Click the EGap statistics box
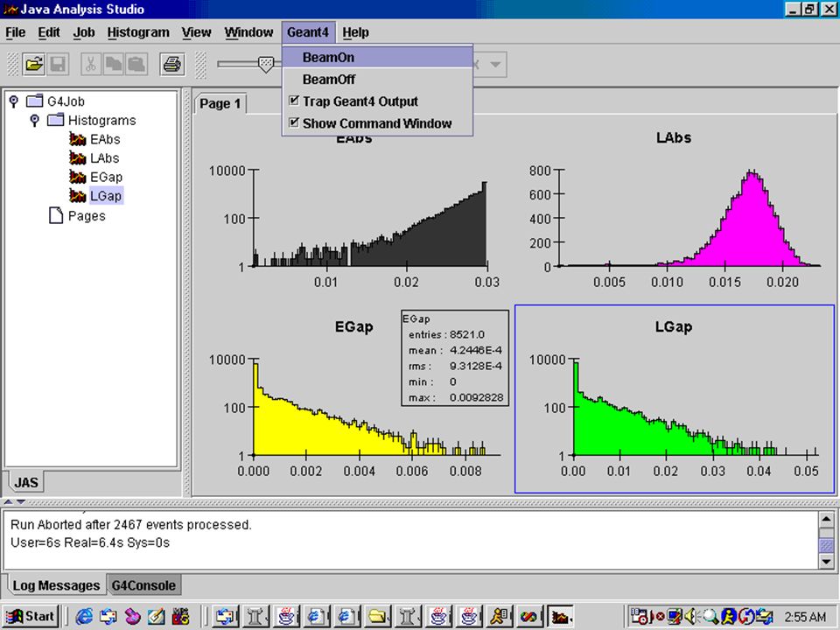 click(x=455, y=358)
